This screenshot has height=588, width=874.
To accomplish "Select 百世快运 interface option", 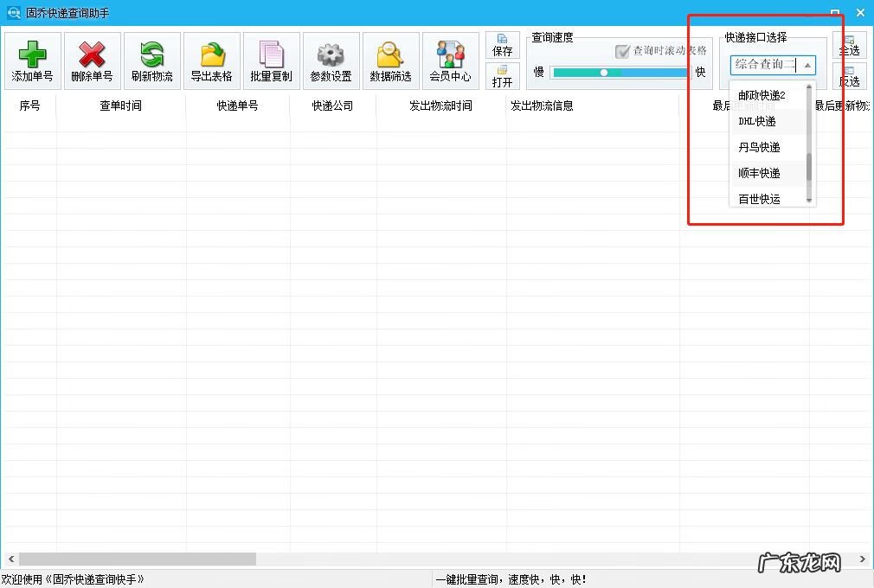I will tap(762, 198).
